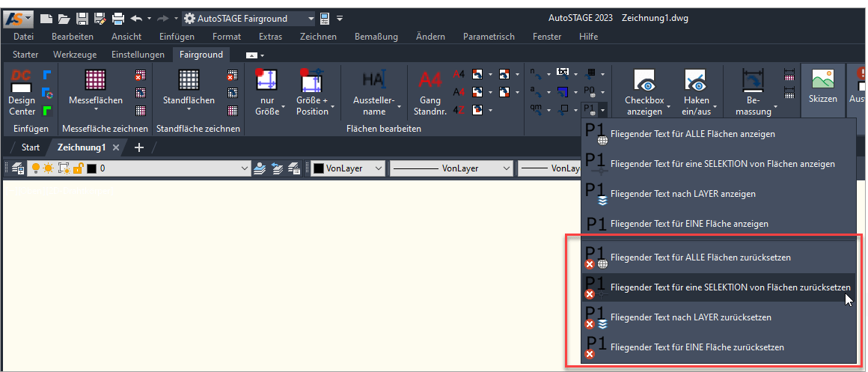Click the Ausstellername HA text icon
868x372 pixels.
(374, 79)
